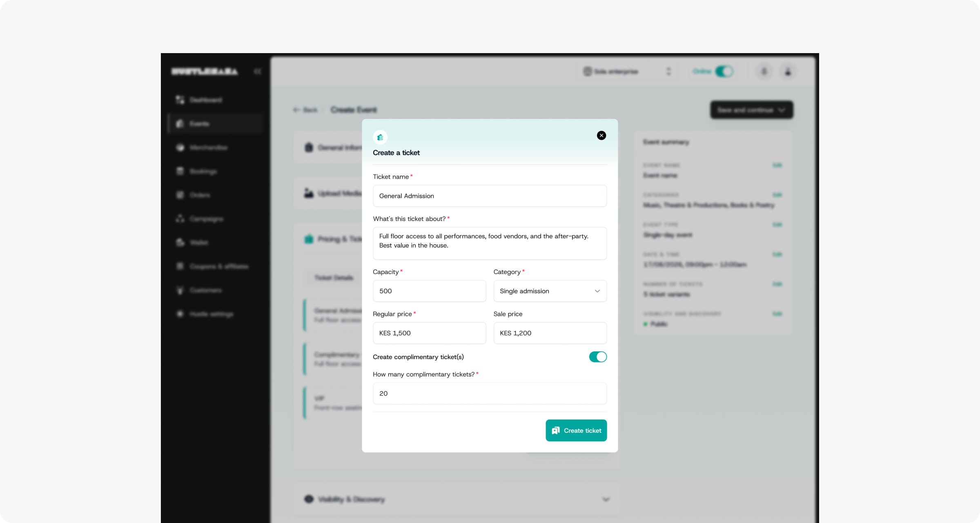Click the Ticket Details tab

point(334,278)
